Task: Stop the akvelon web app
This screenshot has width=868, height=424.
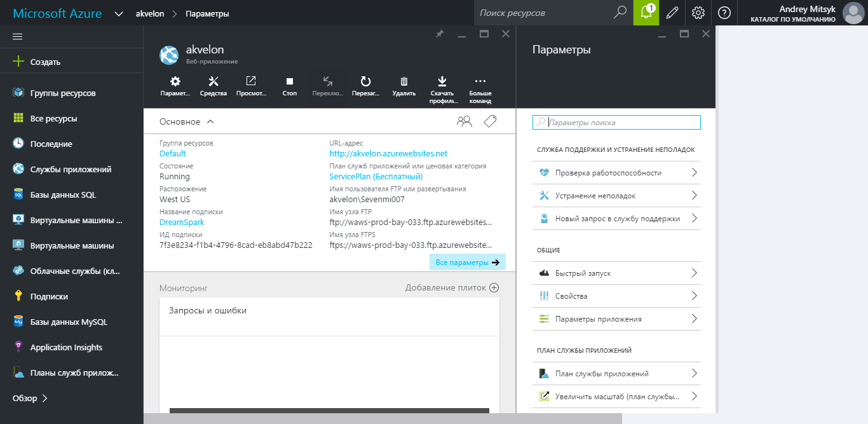Action: 290,86
